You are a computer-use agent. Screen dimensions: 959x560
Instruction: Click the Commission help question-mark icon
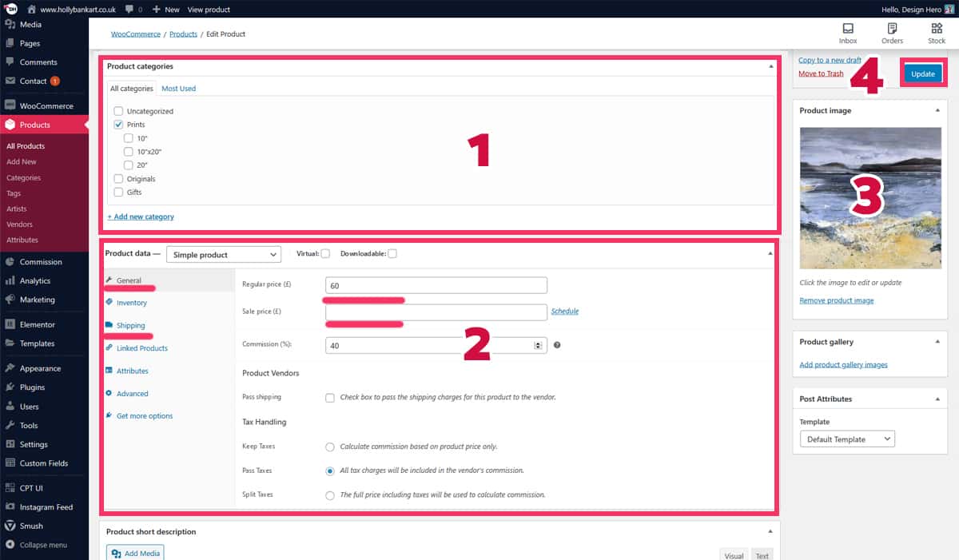(557, 345)
